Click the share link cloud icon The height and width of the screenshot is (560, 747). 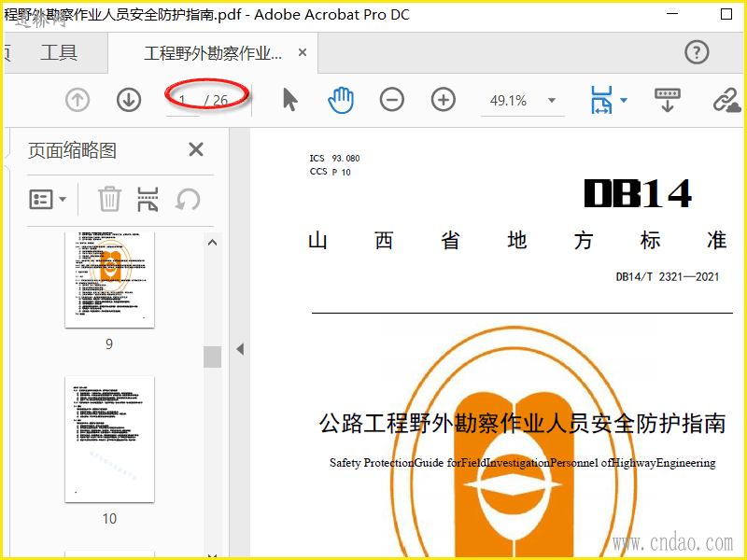tap(726, 101)
